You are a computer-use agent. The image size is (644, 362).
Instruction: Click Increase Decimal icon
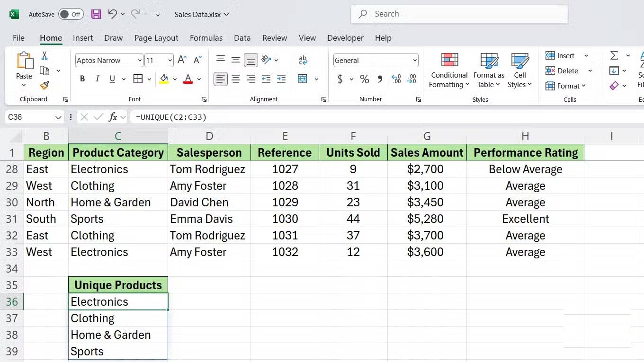pos(396,79)
